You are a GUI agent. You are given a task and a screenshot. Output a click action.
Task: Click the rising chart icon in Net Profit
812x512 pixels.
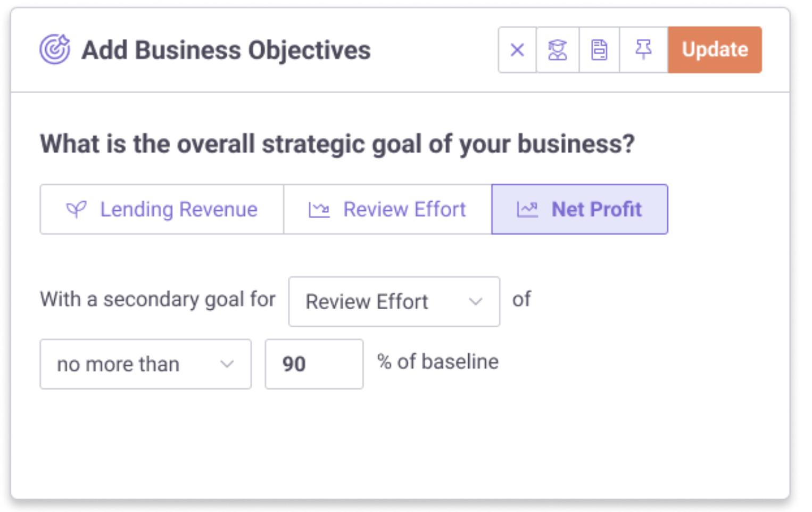coord(527,210)
